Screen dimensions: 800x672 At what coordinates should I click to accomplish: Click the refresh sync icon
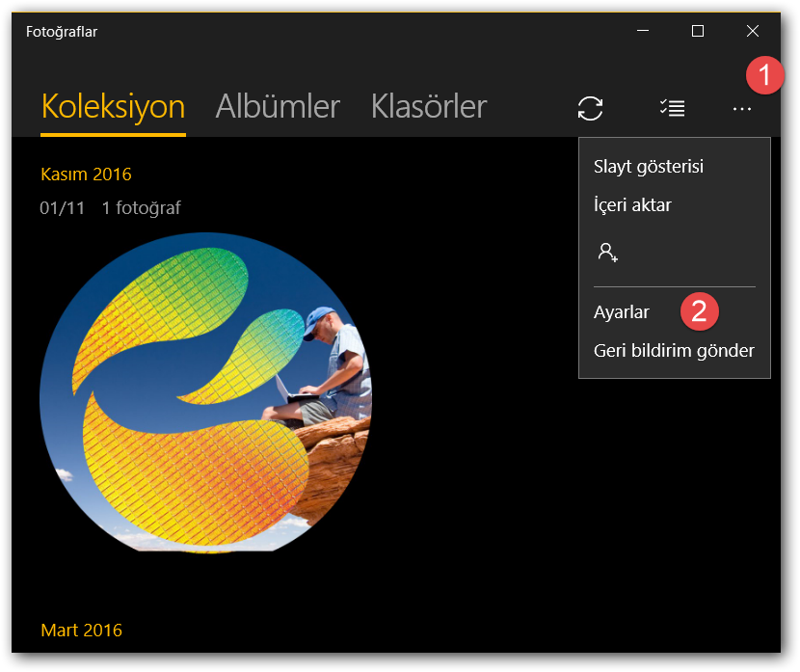[590, 109]
